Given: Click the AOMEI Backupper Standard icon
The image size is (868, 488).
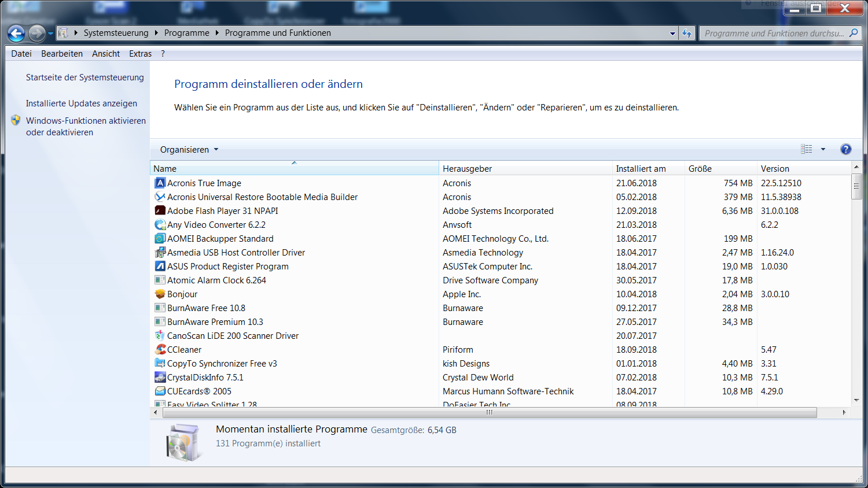Looking at the screenshot, I should tap(160, 238).
